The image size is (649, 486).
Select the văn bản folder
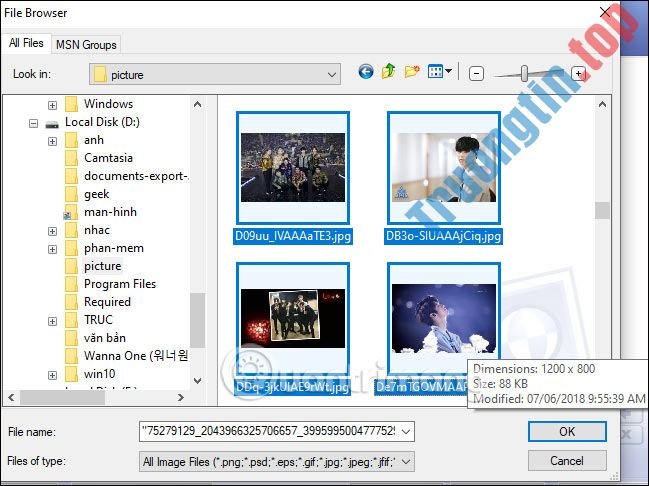(105, 338)
